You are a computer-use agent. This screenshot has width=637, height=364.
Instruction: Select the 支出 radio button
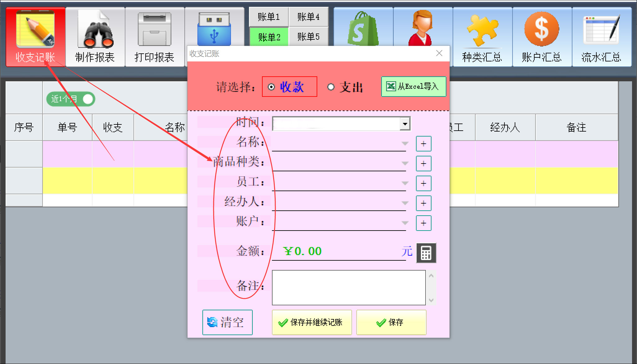pos(331,87)
